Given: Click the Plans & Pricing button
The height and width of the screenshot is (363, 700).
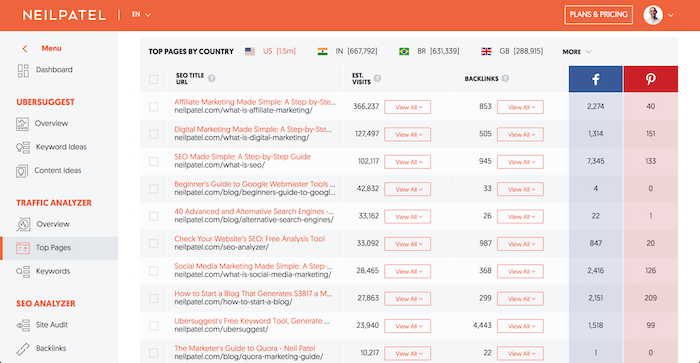Looking at the screenshot, I should tap(598, 15).
